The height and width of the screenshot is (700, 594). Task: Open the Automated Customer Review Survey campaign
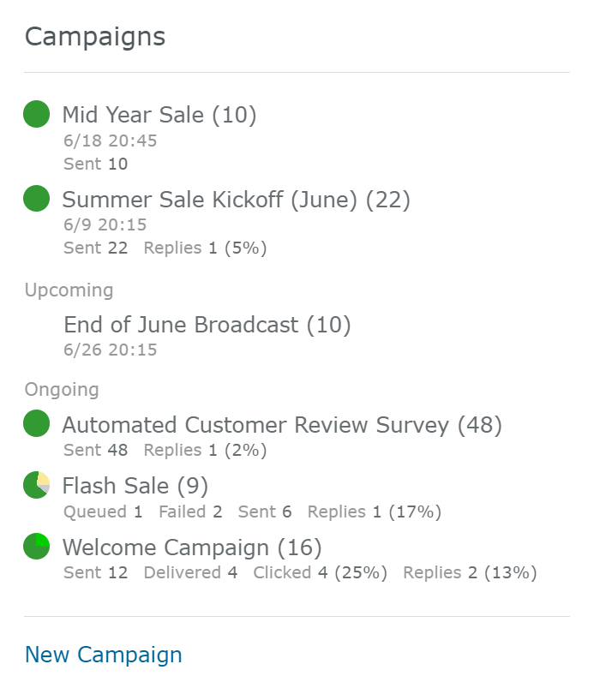(282, 425)
